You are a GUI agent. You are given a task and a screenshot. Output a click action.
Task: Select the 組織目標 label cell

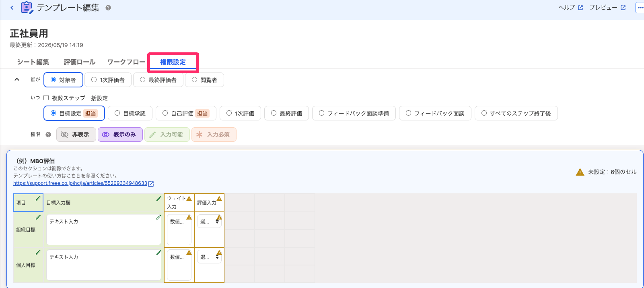[29, 230]
